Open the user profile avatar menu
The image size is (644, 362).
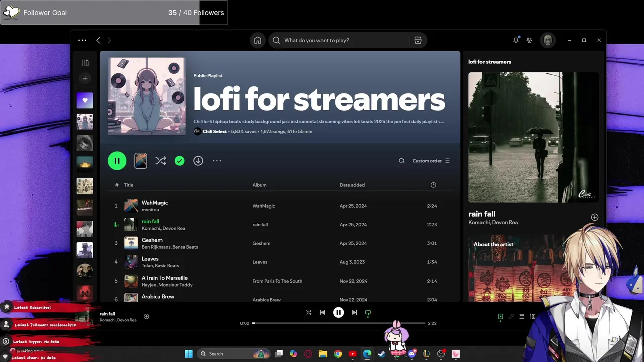tap(548, 40)
